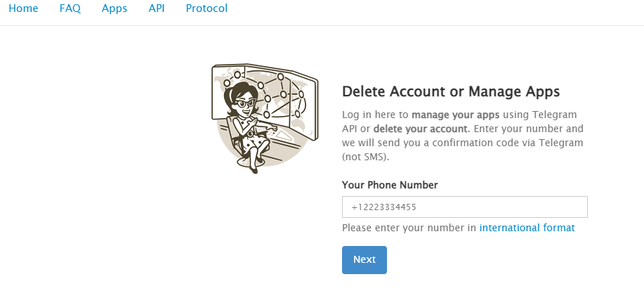This screenshot has width=644, height=298.
Task: Click the Your Phone Number label
Action: coord(390,185)
